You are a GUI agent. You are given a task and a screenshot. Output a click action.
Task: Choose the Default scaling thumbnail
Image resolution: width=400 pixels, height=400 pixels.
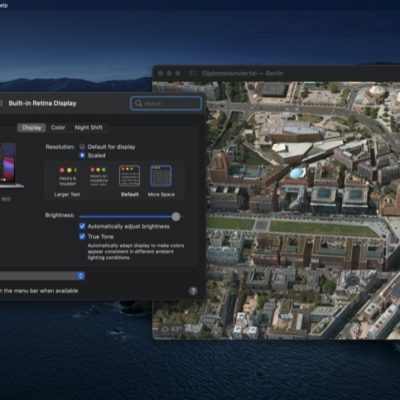130,176
